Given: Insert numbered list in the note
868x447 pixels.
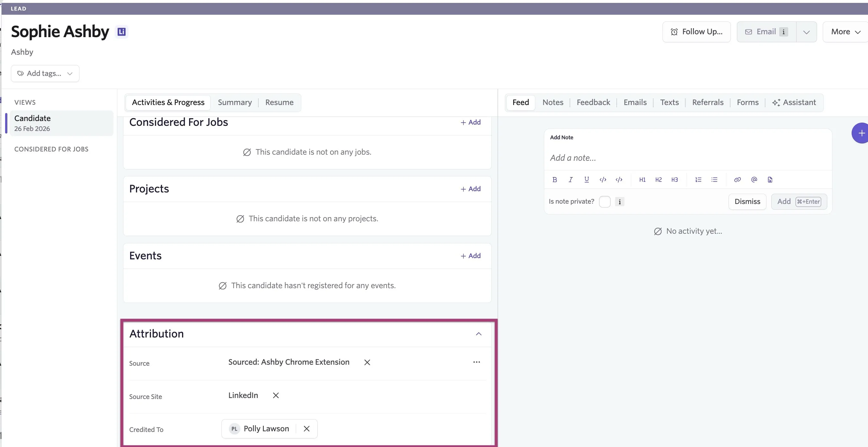Looking at the screenshot, I should (x=698, y=179).
